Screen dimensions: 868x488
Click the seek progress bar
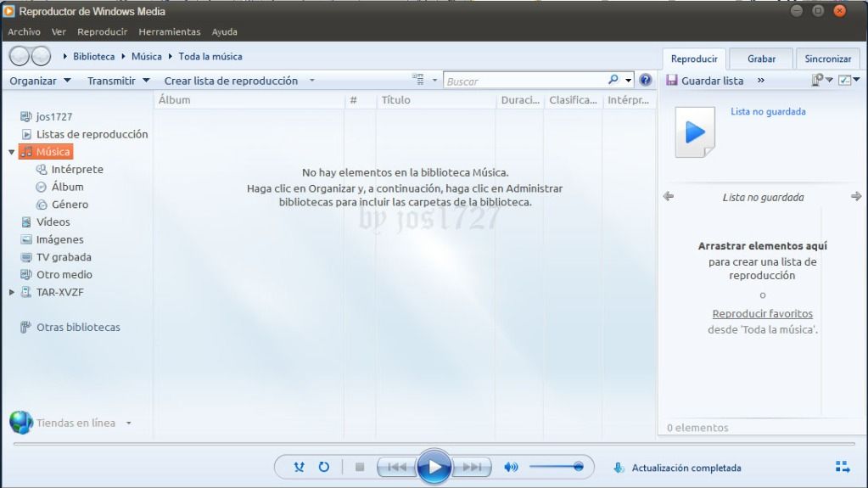pos(434,444)
